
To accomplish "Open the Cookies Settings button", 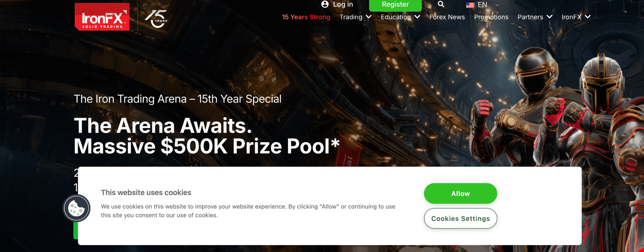I will [460, 218].
